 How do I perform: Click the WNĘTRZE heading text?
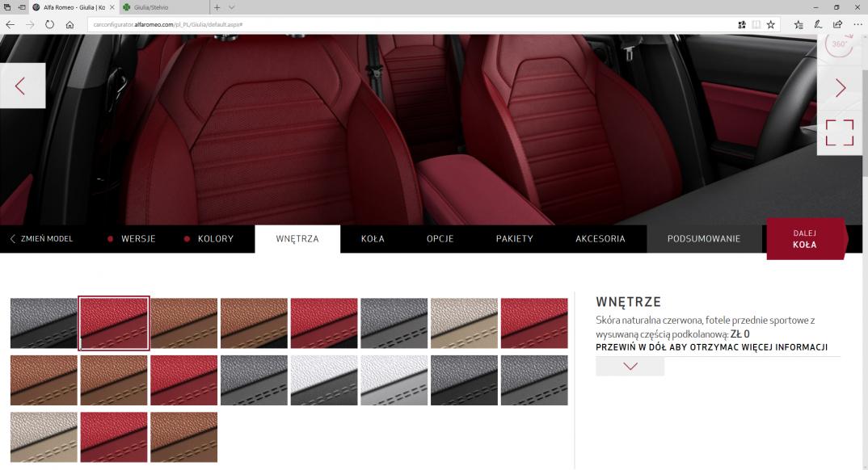(x=628, y=302)
